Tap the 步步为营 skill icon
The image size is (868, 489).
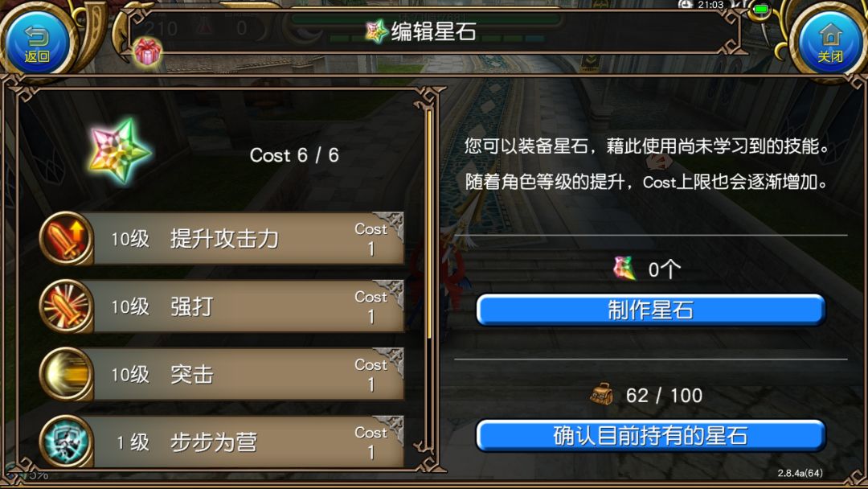pyautogui.click(x=66, y=442)
